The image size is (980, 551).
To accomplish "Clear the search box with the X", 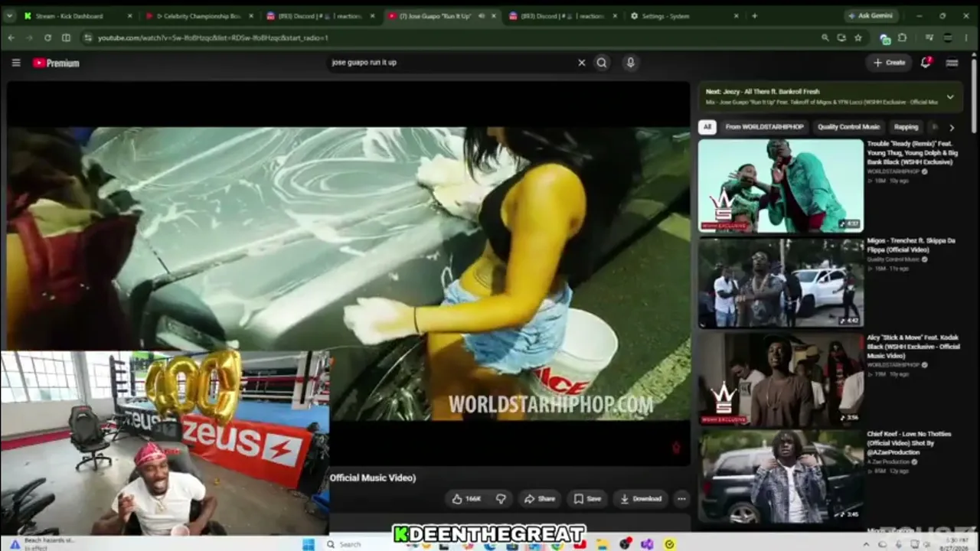I will point(581,63).
